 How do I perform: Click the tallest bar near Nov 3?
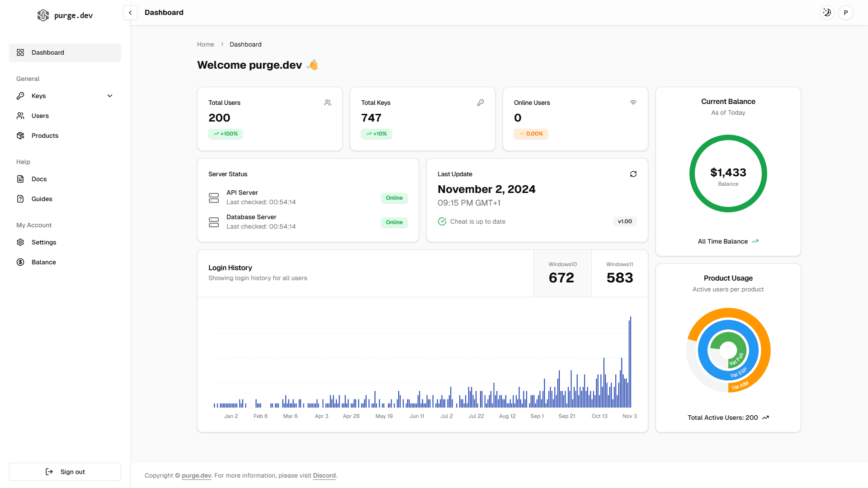(x=631, y=362)
